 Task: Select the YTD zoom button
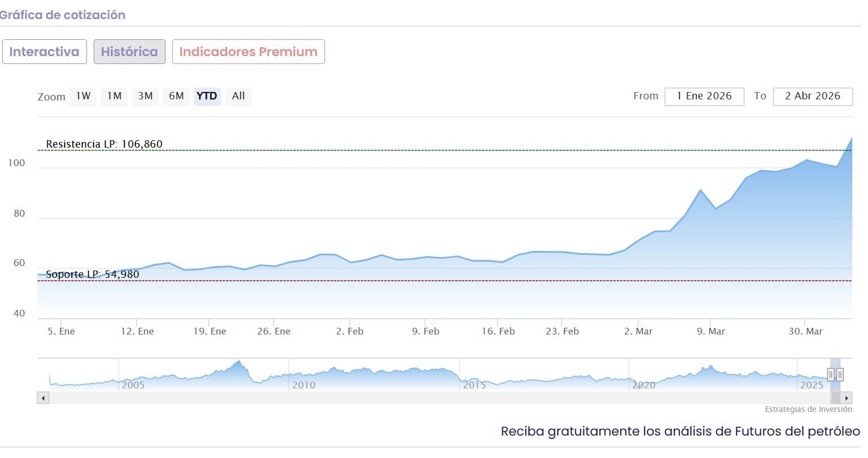click(x=207, y=96)
